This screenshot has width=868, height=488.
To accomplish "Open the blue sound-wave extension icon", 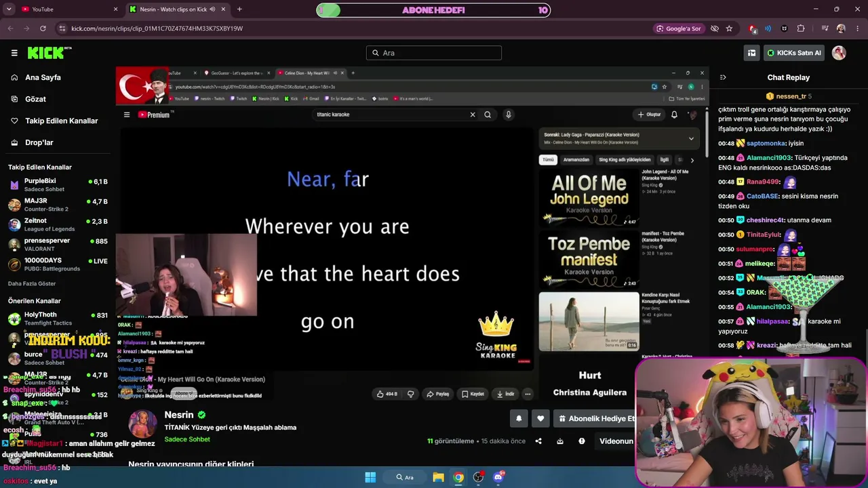I will pyautogui.click(x=768, y=28).
